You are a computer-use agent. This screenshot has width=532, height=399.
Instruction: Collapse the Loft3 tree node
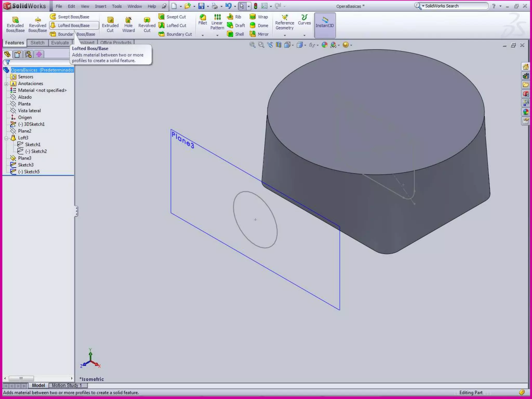tap(6, 138)
